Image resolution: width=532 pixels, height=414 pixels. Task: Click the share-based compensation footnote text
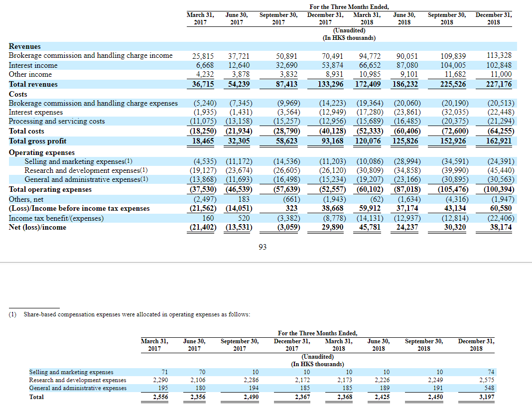[x=137, y=314]
